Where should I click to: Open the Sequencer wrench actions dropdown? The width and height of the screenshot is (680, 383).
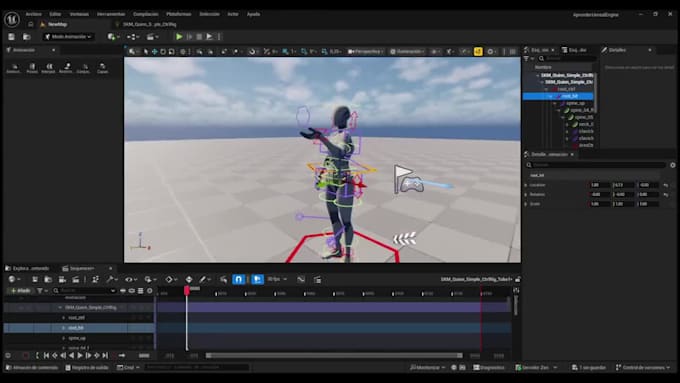[111, 280]
